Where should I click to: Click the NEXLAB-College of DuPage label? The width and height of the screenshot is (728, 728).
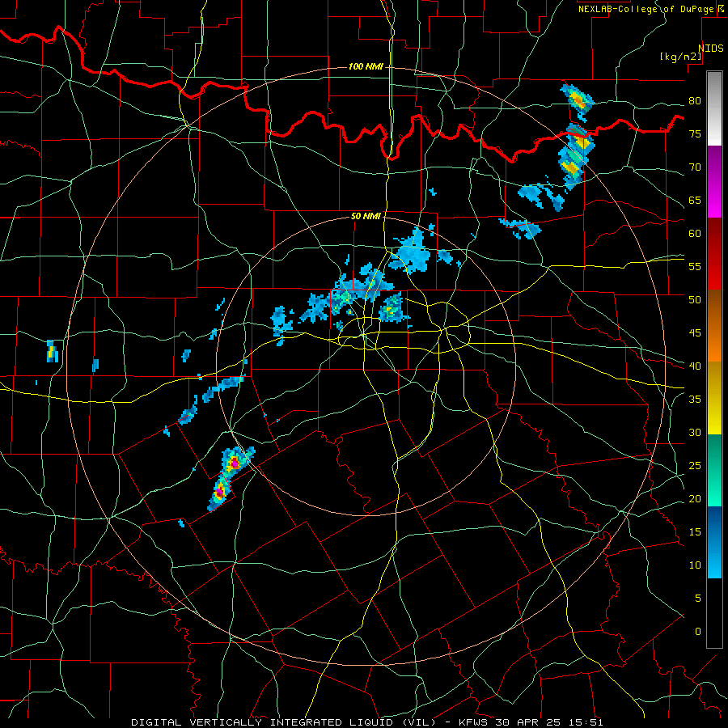click(x=647, y=9)
